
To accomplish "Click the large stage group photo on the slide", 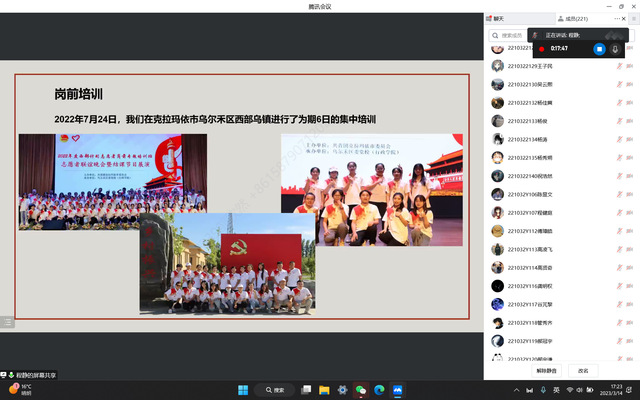I will pos(113,182).
